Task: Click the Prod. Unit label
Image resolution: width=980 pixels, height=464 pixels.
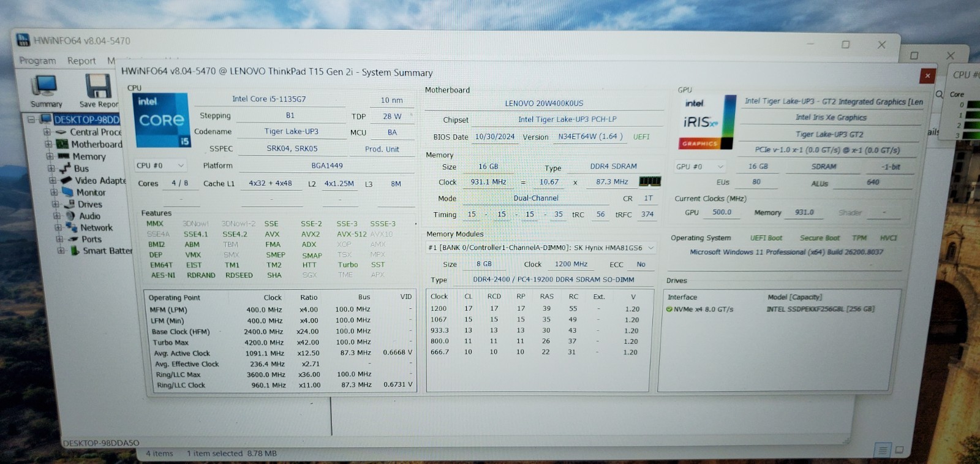Action: click(382, 149)
